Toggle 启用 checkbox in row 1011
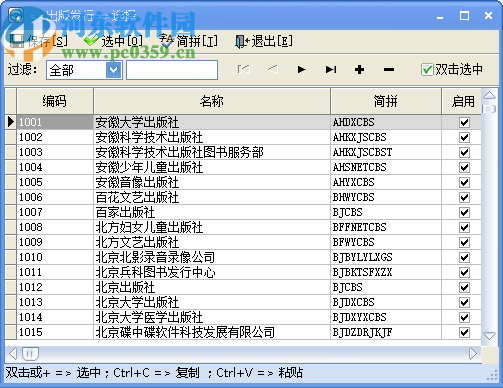Screen dimensions: 503x388 464,272
